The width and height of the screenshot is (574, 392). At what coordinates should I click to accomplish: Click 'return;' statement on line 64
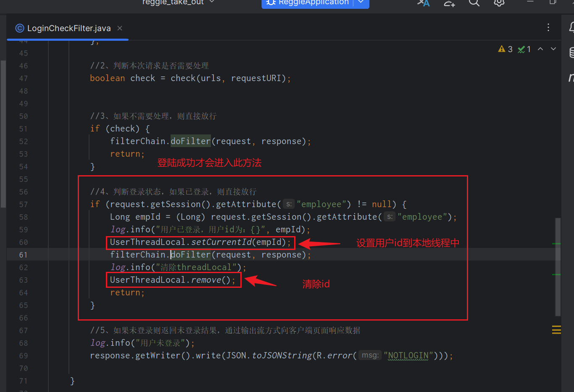(127, 292)
